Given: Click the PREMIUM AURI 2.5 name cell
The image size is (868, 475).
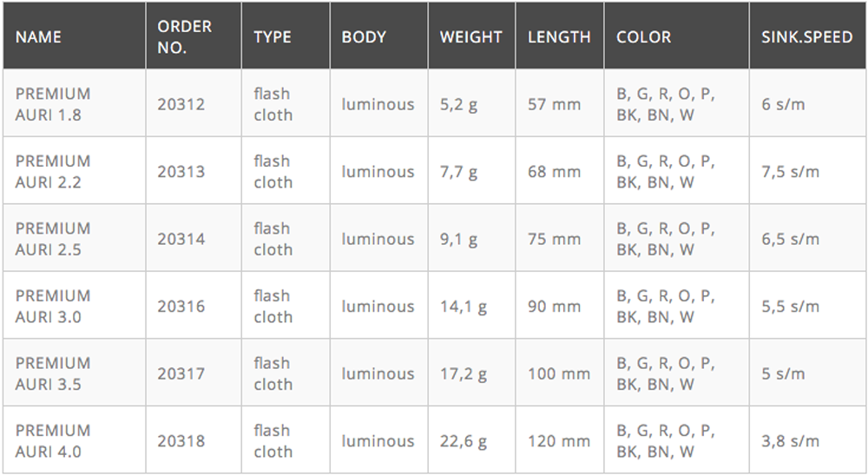Looking at the screenshot, I should 53,239.
